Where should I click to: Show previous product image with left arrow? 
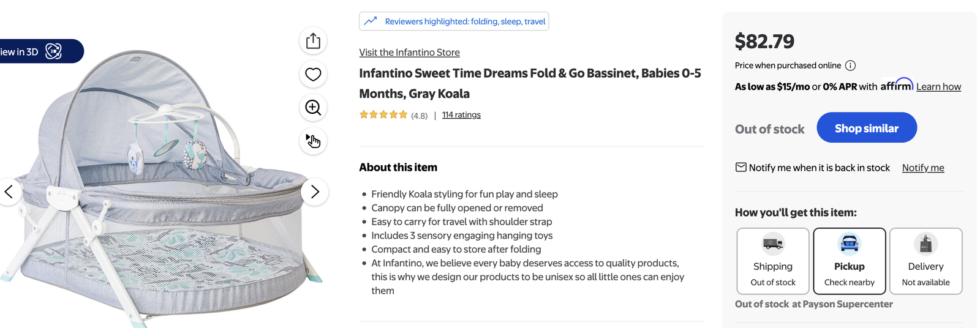pyautogui.click(x=9, y=192)
